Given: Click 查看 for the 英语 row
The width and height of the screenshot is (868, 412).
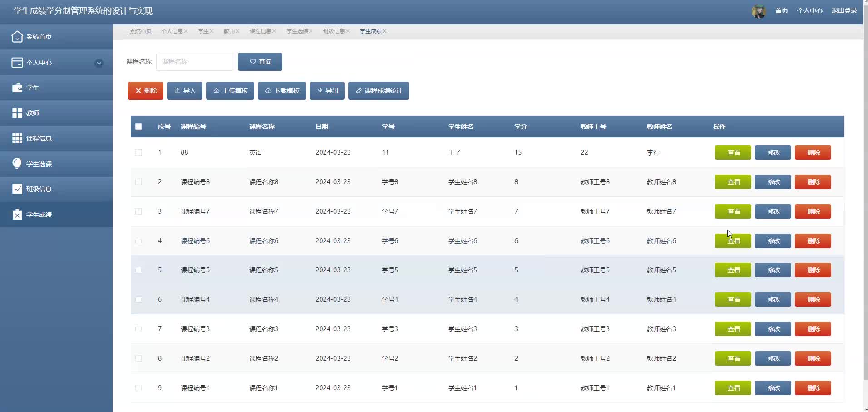Looking at the screenshot, I should (733, 152).
